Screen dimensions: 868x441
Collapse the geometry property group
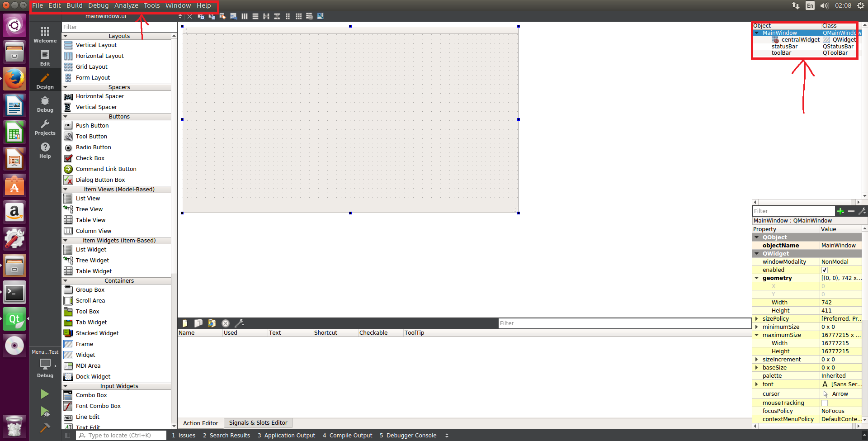[756, 278]
